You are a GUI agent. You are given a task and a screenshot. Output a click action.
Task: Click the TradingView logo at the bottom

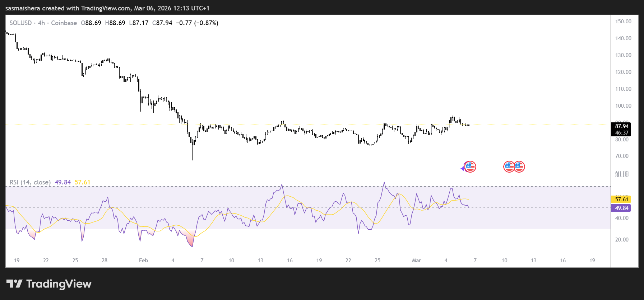point(49,284)
